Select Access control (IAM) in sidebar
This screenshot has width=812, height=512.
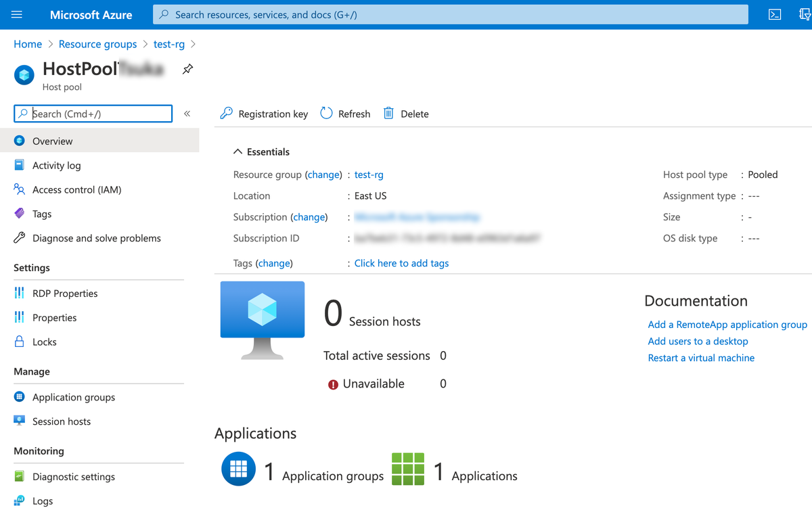[x=76, y=189]
